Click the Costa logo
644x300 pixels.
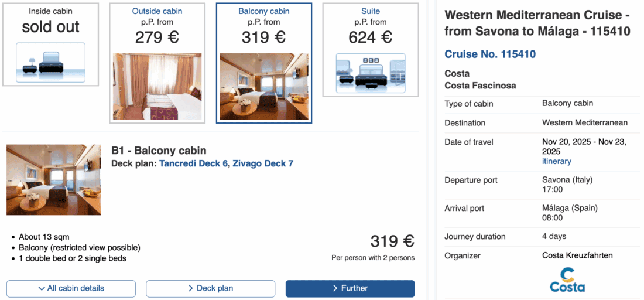[567, 280]
